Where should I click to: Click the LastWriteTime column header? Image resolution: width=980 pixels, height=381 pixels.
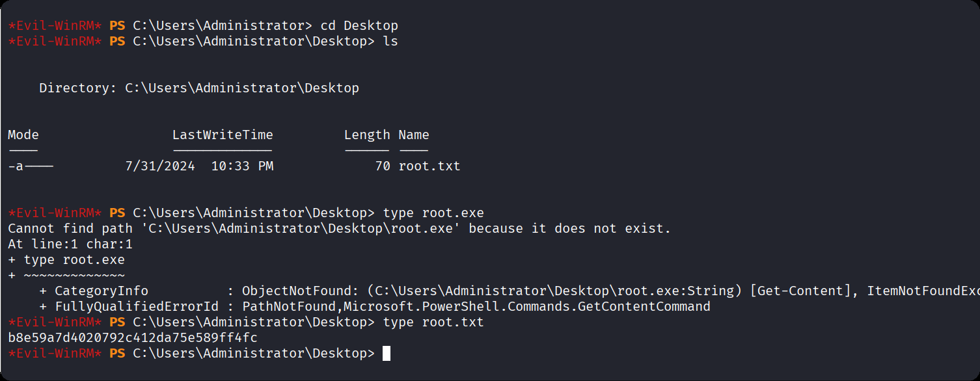pyautogui.click(x=223, y=135)
